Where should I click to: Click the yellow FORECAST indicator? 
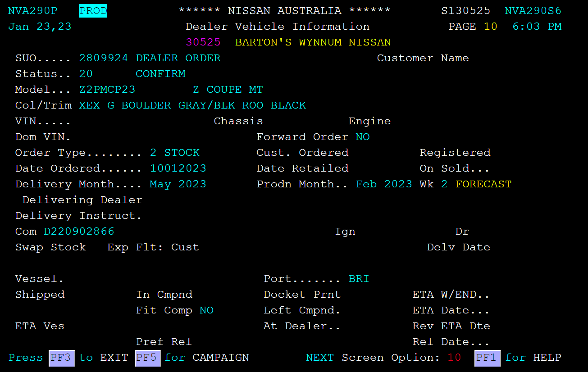pyautogui.click(x=483, y=184)
